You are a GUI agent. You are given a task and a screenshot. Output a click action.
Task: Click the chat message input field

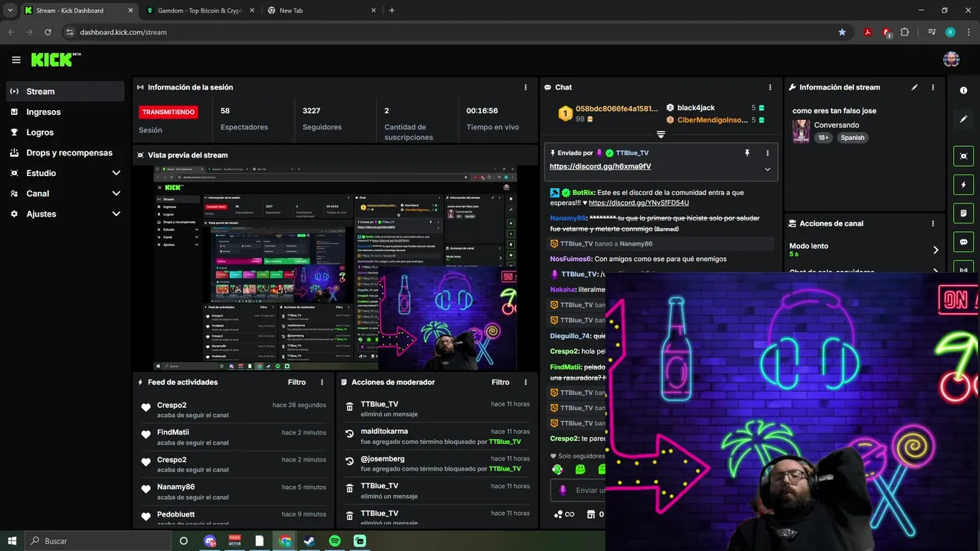(588, 491)
